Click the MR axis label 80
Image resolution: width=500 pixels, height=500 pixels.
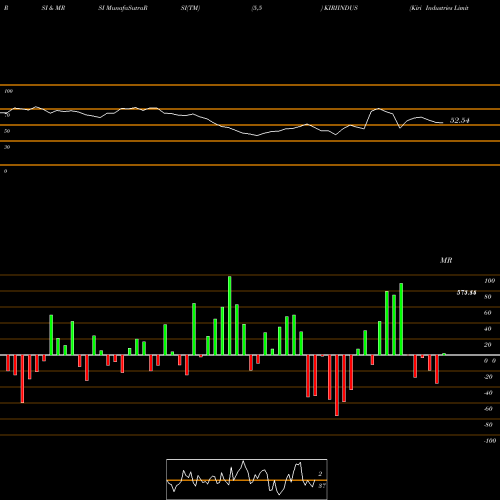tap(488, 297)
